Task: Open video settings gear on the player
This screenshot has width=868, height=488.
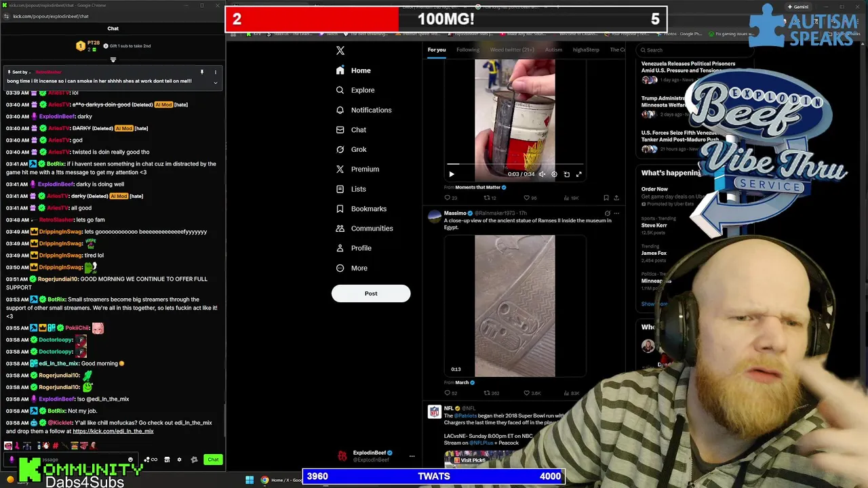Action: [554, 174]
